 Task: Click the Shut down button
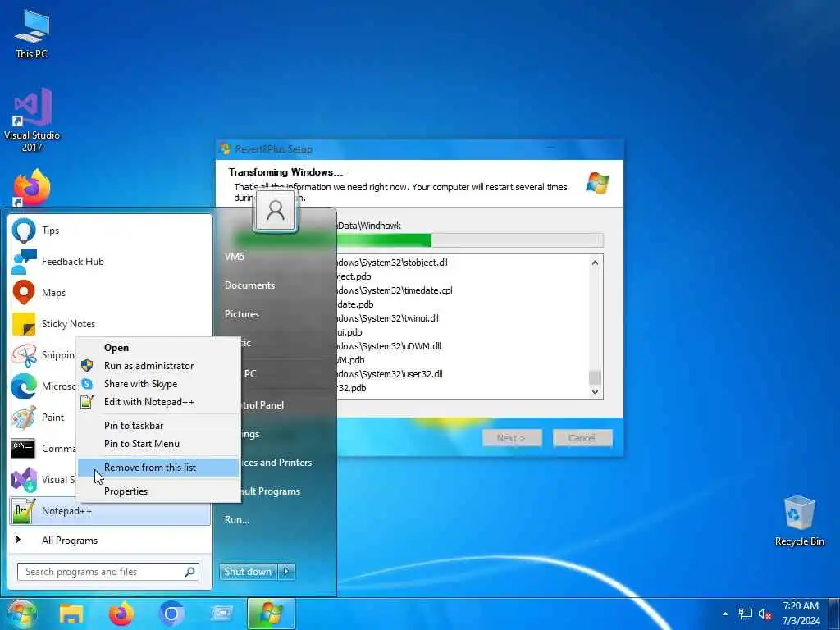click(249, 572)
